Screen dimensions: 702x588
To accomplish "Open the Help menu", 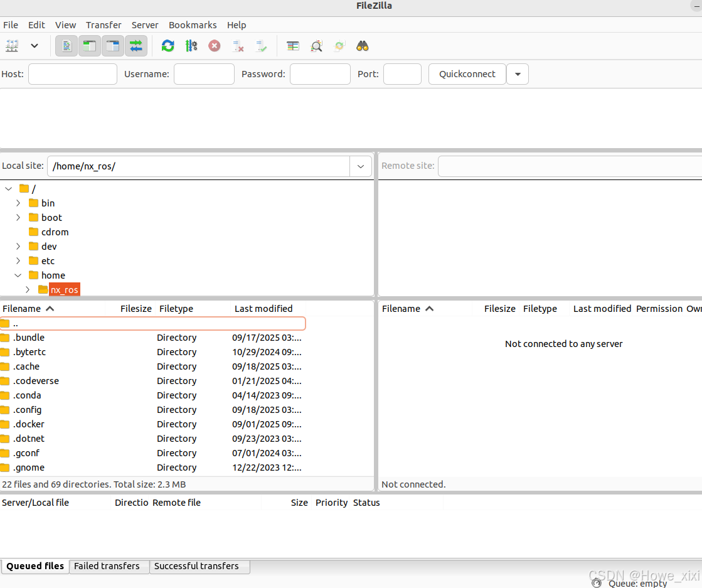I will [x=237, y=25].
